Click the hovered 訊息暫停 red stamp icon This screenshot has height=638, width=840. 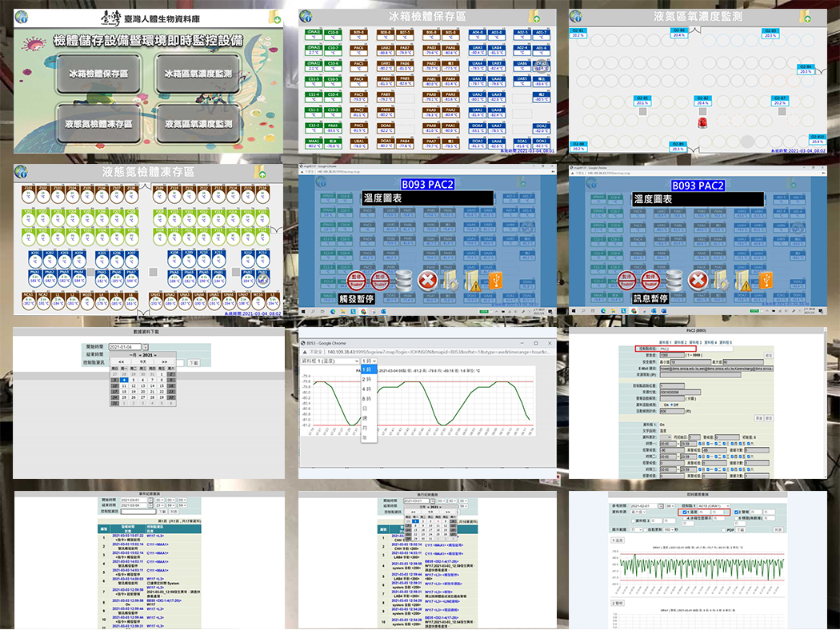(x=650, y=280)
